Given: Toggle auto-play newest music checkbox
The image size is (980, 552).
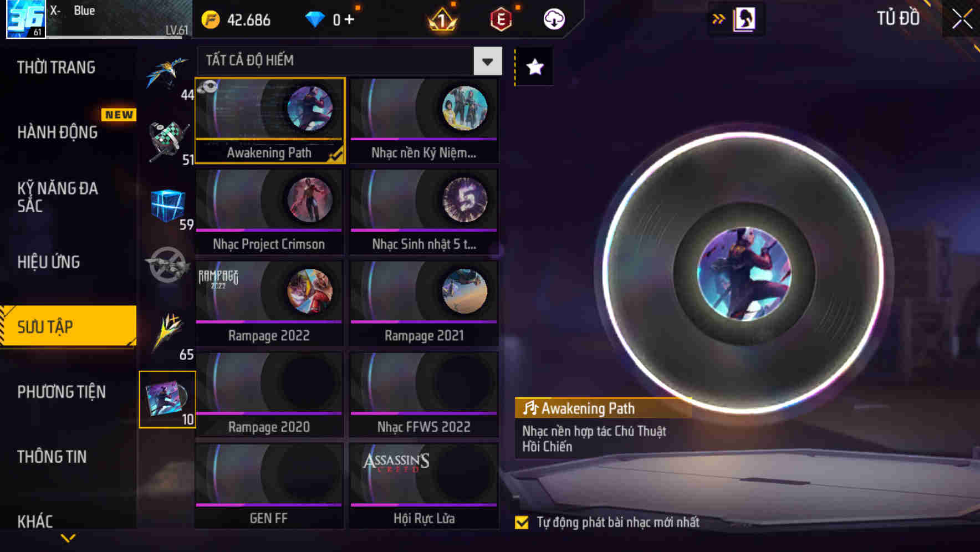Looking at the screenshot, I should [x=522, y=522].
